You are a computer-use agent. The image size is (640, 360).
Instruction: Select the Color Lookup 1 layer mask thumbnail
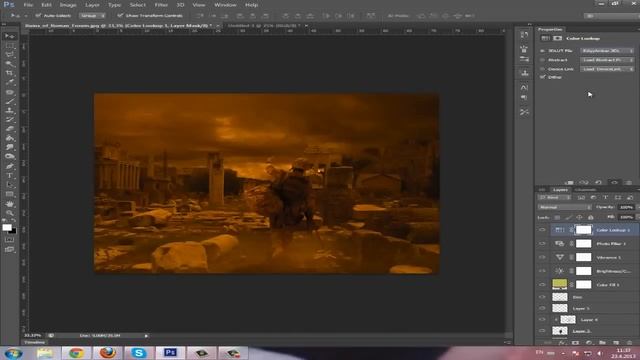(x=583, y=230)
